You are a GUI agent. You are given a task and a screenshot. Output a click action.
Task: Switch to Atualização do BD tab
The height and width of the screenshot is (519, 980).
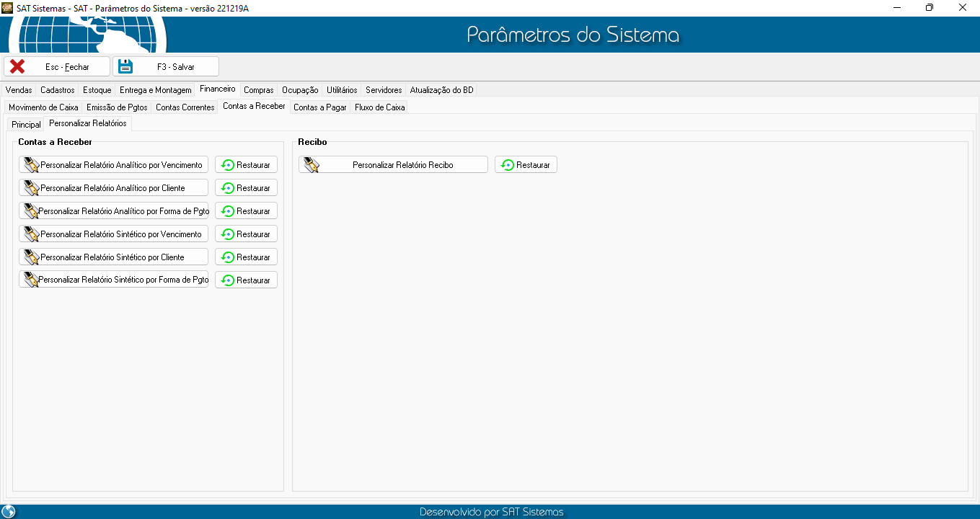click(441, 90)
